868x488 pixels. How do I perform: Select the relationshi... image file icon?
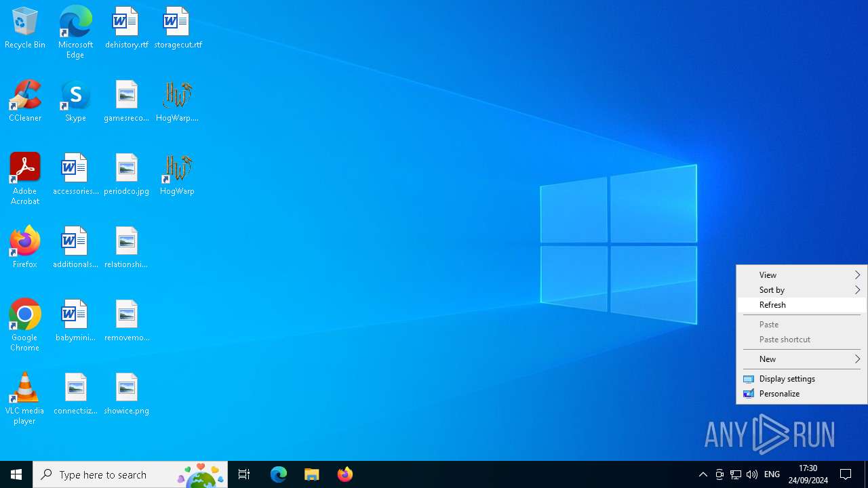coord(126,248)
